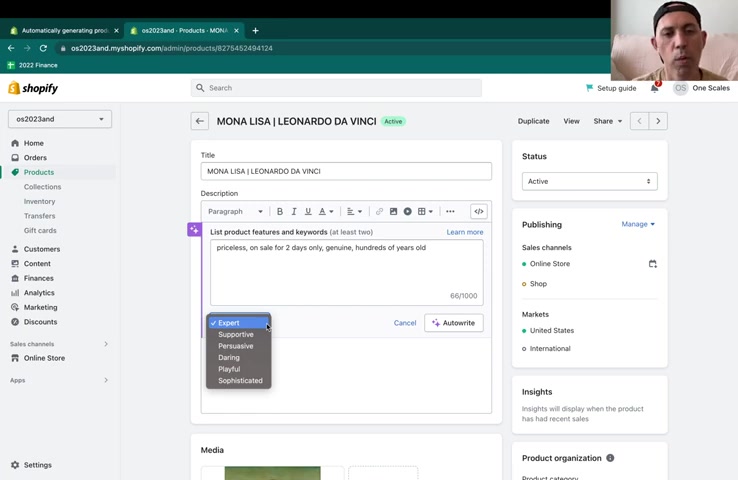Image resolution: width=738 pixels, height=480 pixels.
Task: Select the Sophisticated tone option
Action: point(239,381)
